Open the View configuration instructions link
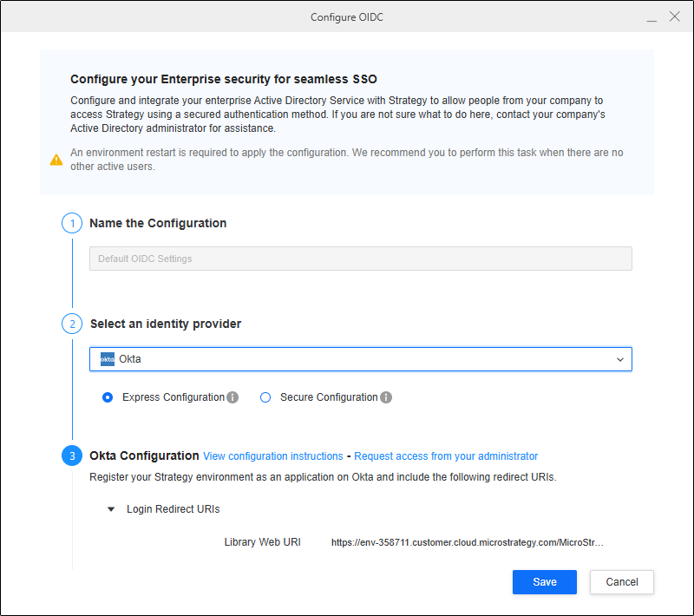The width and height of the screenshot is (694, 616). (x=273, y=456)
